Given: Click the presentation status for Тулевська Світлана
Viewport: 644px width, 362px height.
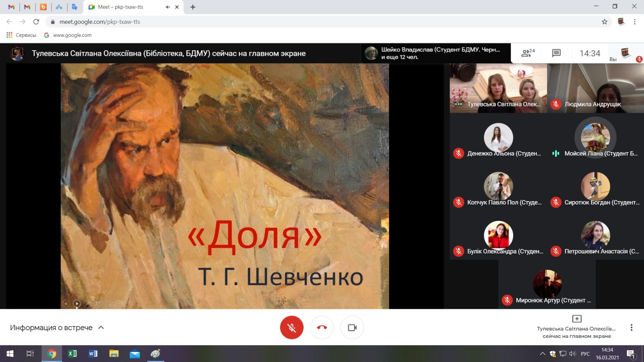Looking at the screenshot, I should point(576,327).
